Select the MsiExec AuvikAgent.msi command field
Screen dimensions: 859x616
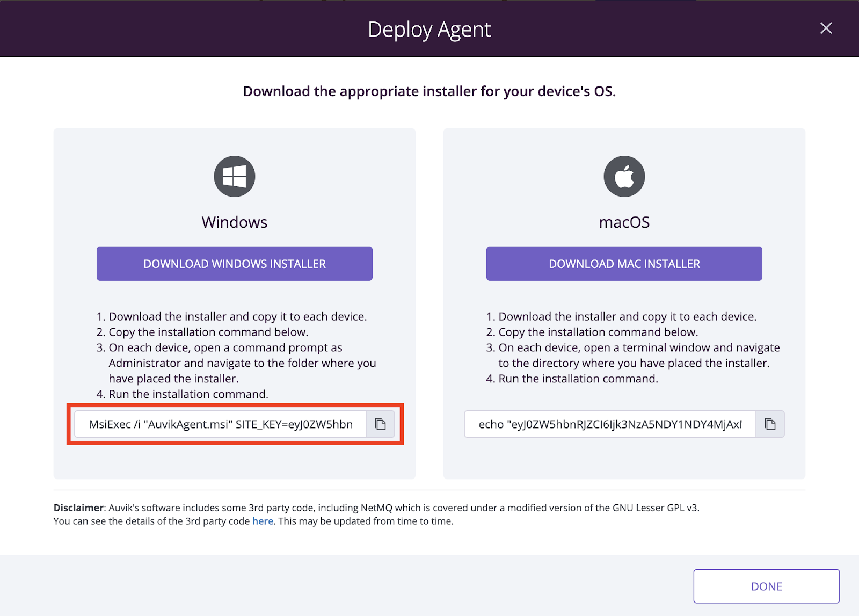(x=221, y=424)
